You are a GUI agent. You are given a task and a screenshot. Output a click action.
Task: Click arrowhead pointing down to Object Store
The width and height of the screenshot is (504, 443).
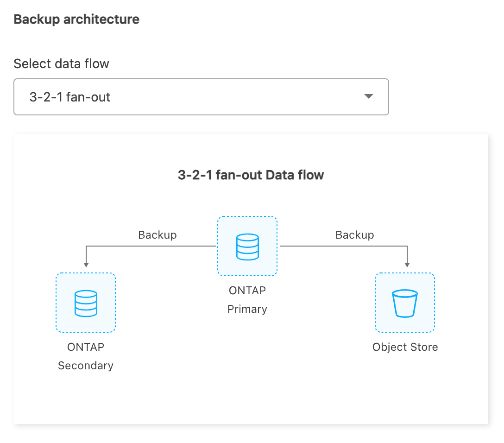(x=407, y=264)
